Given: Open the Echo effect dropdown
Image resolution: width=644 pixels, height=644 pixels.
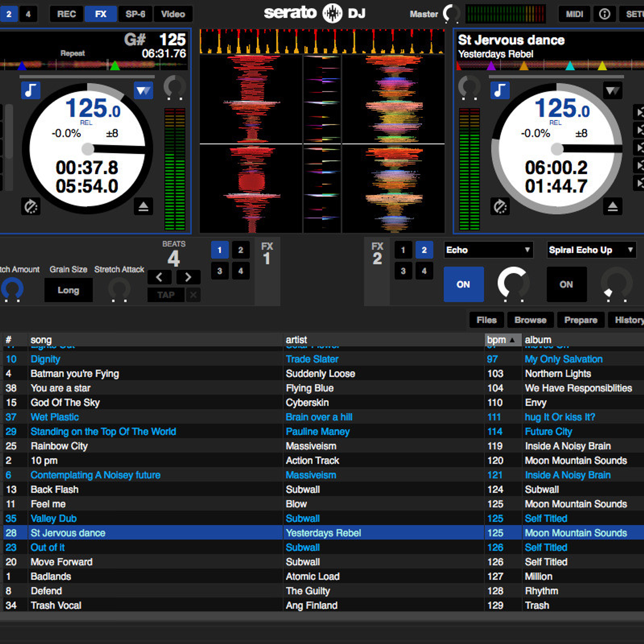Looking at the screenshot, I should click(x=489, y=250).
